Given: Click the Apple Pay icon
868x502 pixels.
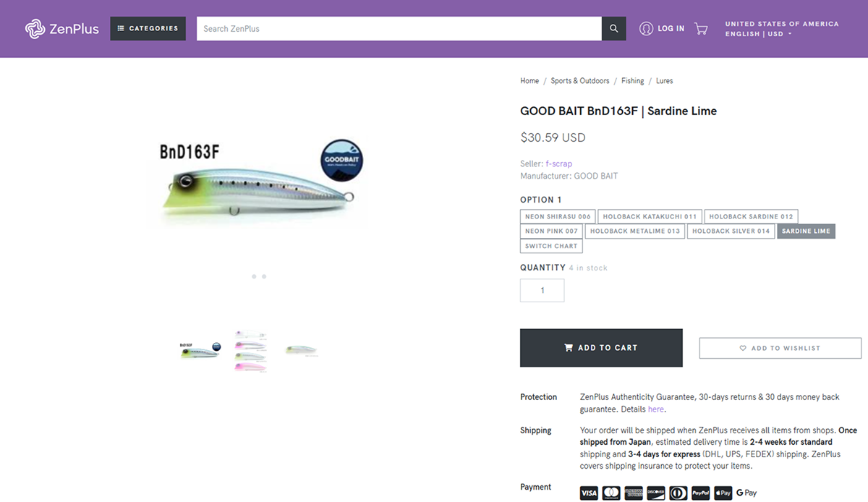Looking at the screenshot, I should (723, 493).
